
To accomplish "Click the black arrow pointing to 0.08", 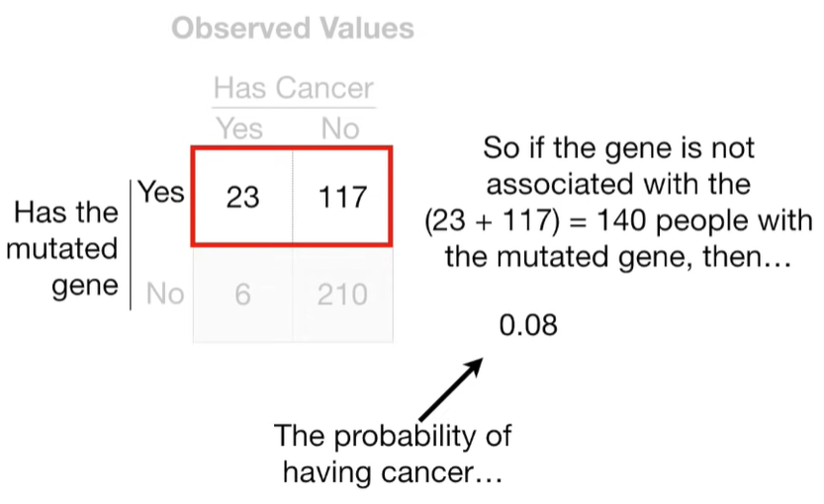I will point(451,389).
